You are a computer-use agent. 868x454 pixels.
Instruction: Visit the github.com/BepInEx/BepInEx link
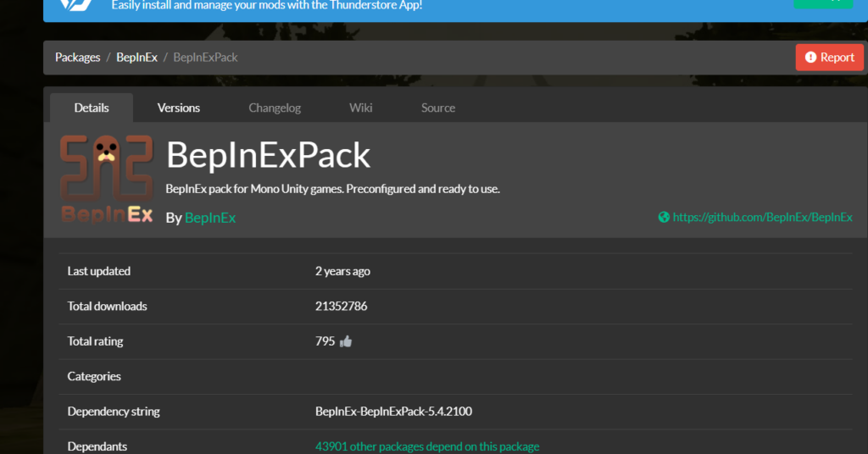(762, 218)
